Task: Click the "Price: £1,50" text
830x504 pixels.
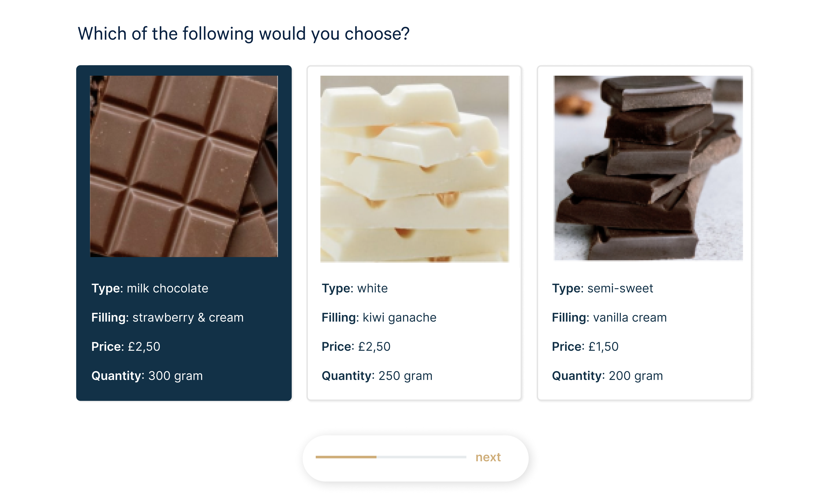Action: [x=585, y=346]
